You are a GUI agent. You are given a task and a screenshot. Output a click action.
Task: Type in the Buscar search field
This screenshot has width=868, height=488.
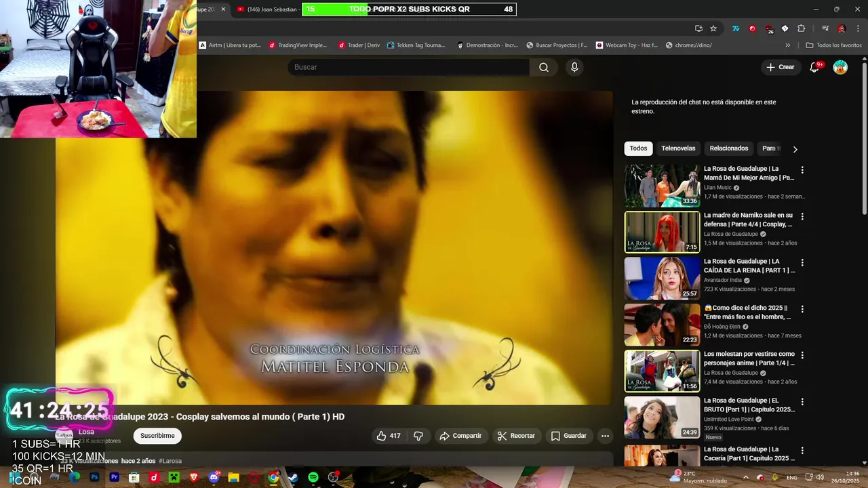[408, 67]
